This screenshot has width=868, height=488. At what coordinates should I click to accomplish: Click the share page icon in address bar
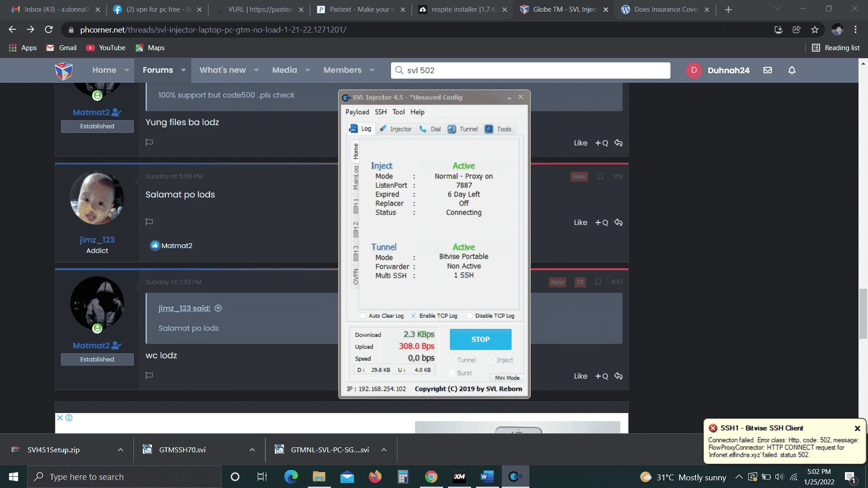point(797,30)
